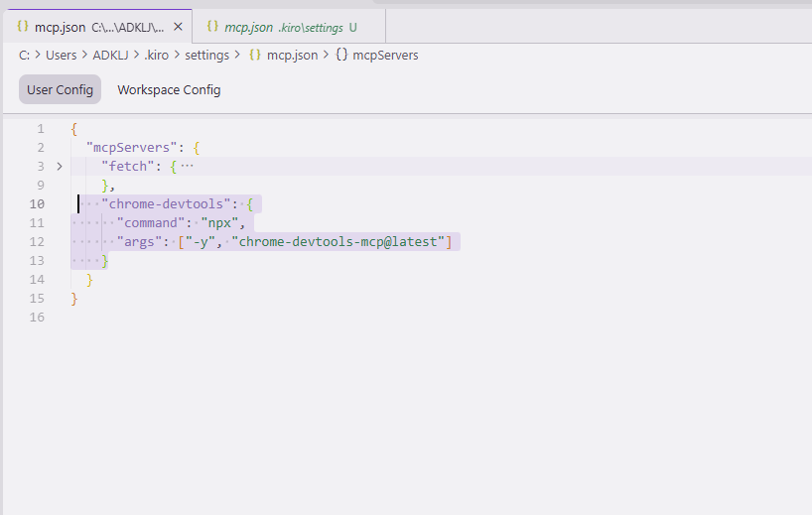Click line number 12 in gutter
The height and width of the screenshot is (515, 812).
point(37,242)
